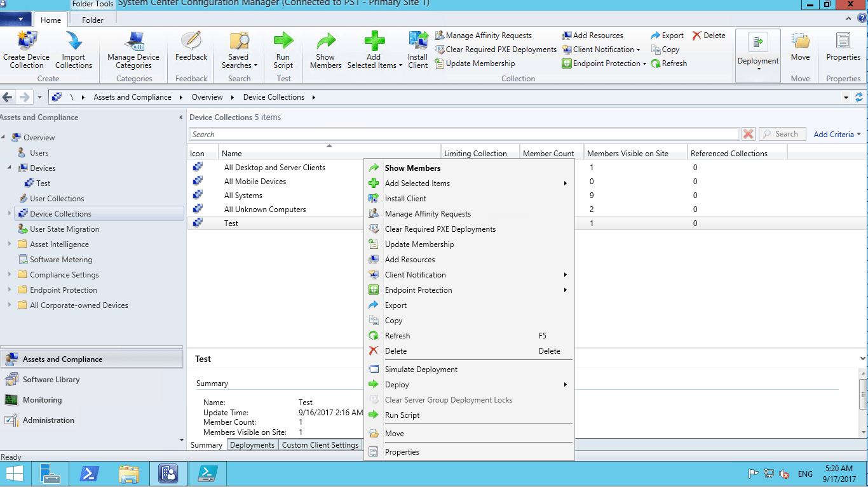
Task: Choose Move in the context menu
Action: click(x=469, y=434)
